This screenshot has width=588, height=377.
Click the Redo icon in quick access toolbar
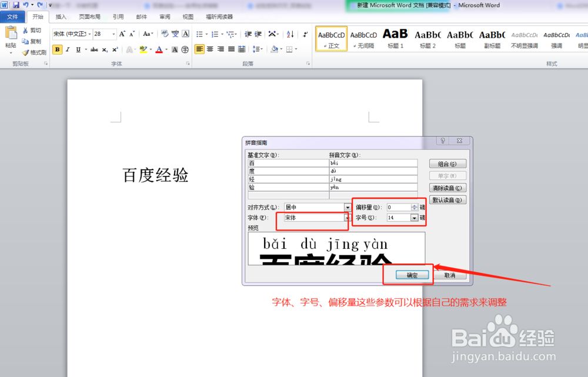(40, 5)
